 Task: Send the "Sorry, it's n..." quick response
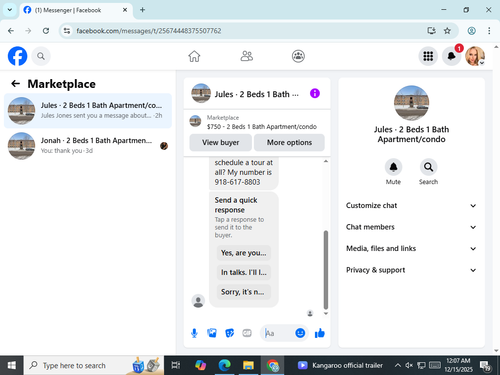(x=244, y=292)
